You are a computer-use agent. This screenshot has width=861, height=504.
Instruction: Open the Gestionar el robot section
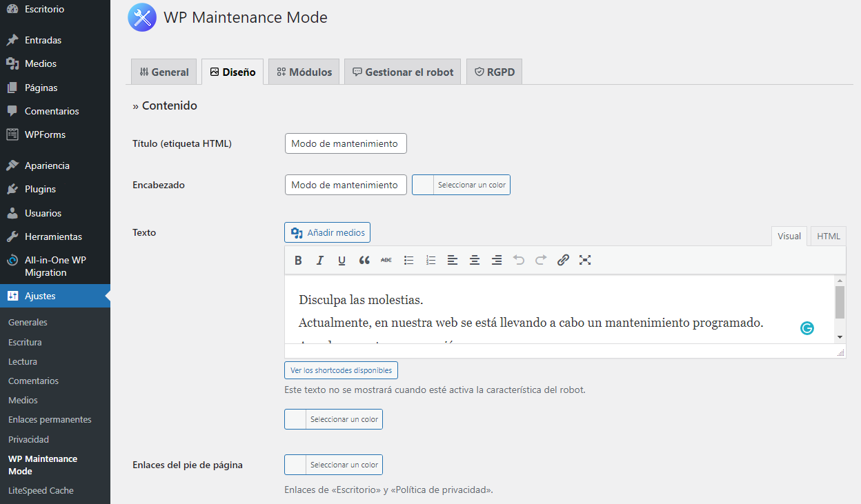pos(402,71)
